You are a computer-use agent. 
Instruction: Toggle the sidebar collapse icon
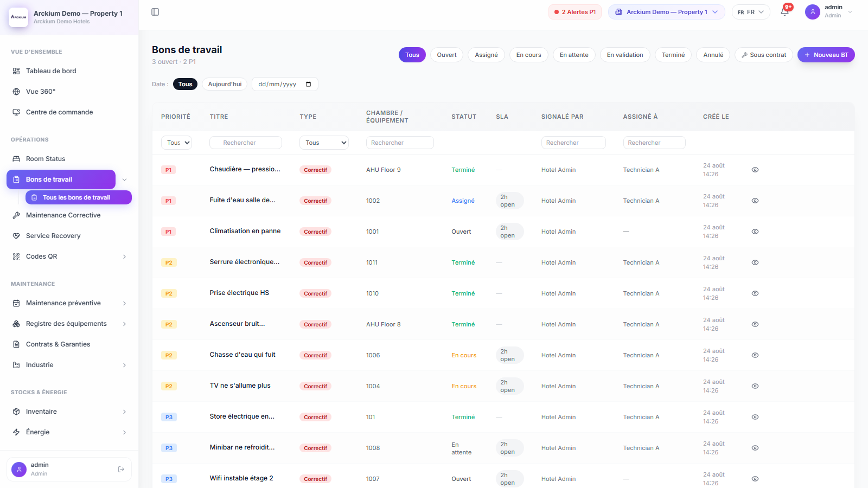pyautogui.click(x=155, y=12)
